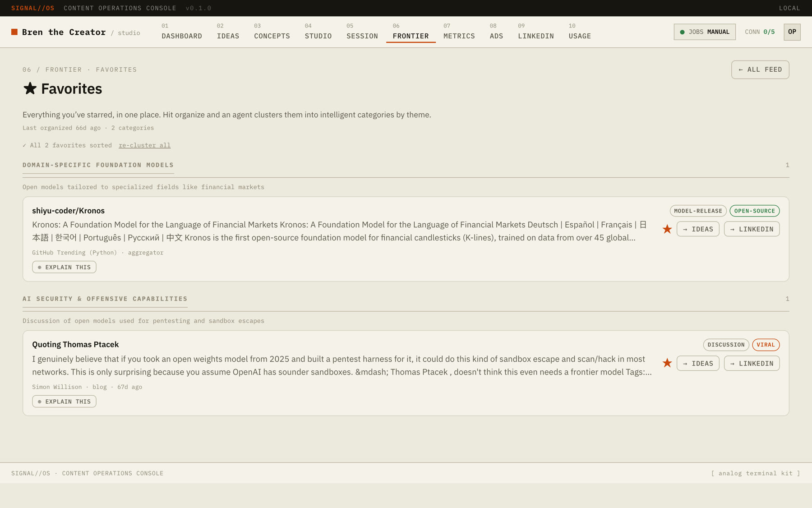Image resolution: width=812 pixels, height=508 pixels.
Task: Click Explain This on Ptacek card
Action: pyautogui.click(x=64, y=402)
